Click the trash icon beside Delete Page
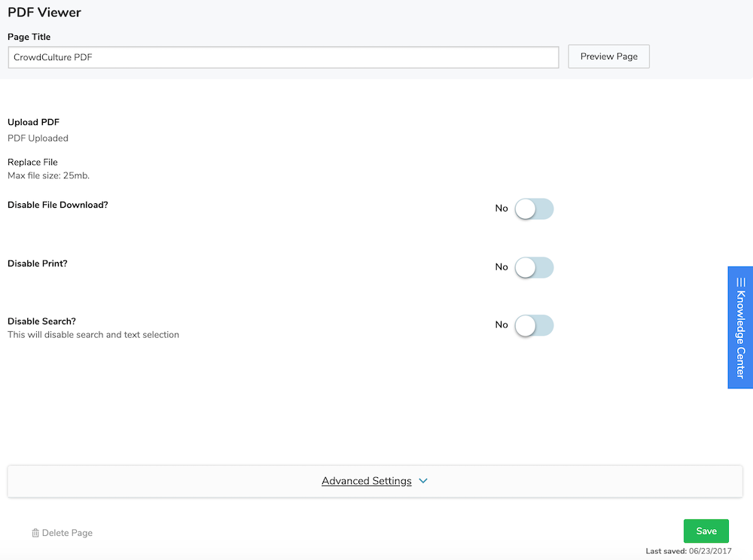The width and height of the screenshot is (753, 560). [x=35, y=533]
